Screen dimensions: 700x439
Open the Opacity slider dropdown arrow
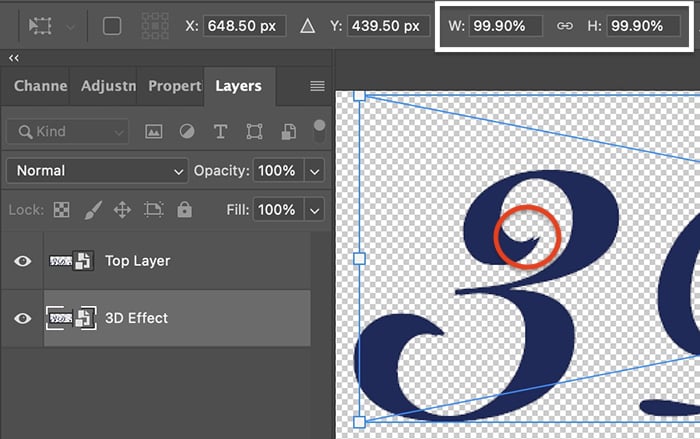314,171
